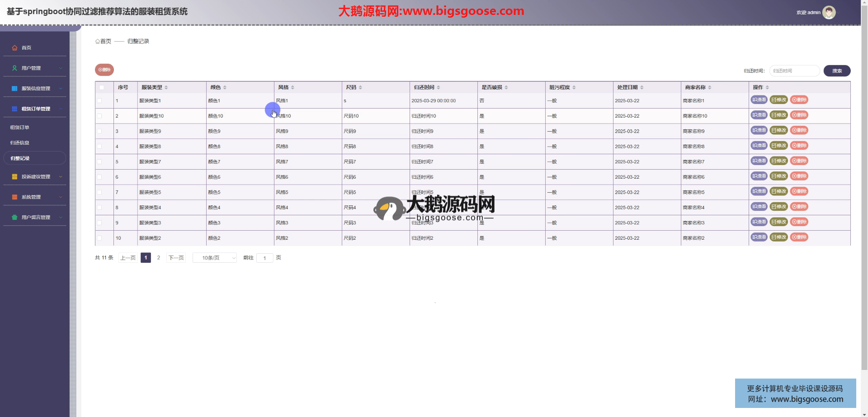The width and height of the screenshot is (868, 417).
Task: Click the sort arrows on 处理日期 column
Action: pos(642,87)
